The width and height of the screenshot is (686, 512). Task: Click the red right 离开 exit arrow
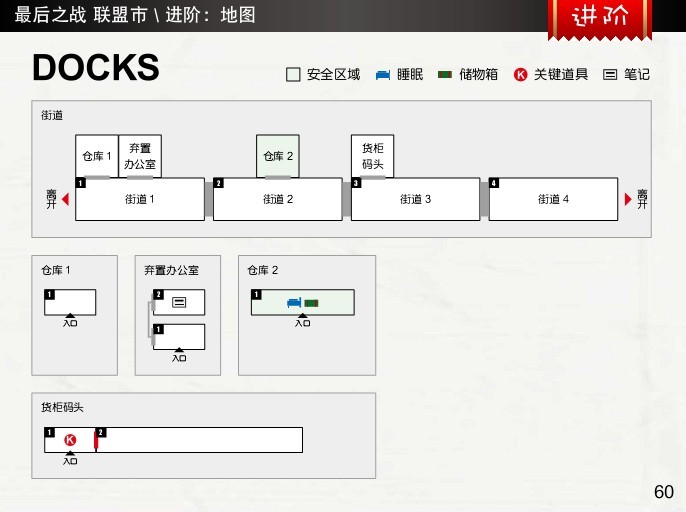click(628, 199)
